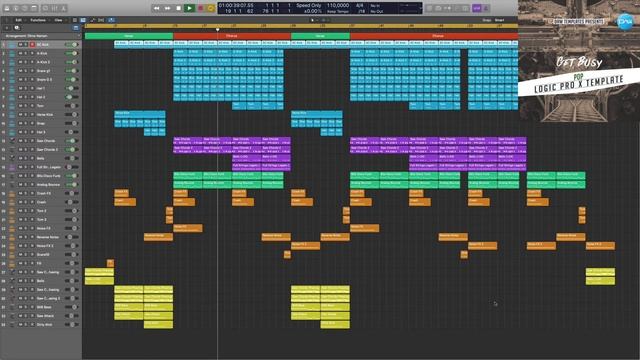Image resolution: width=640 pixels, height=360 pixels.
Task: Open the Speed Only mode dropdown
Action: (309, 5)
